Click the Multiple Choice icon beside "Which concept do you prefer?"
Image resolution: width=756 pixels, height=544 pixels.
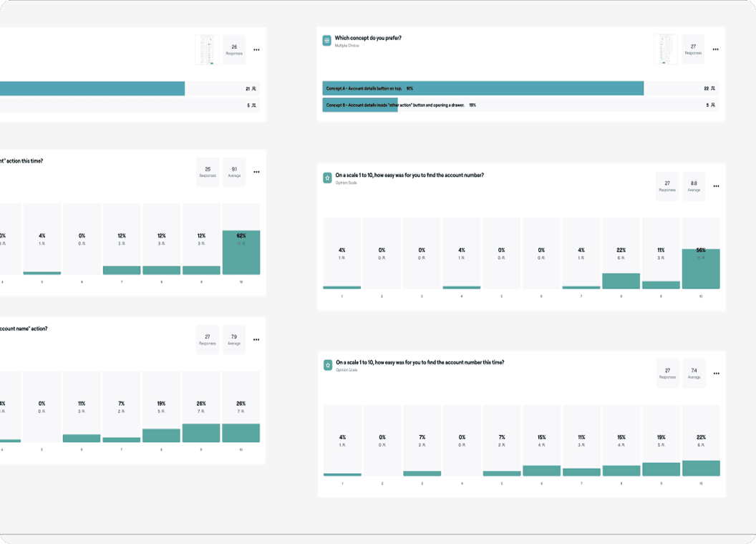327,41
